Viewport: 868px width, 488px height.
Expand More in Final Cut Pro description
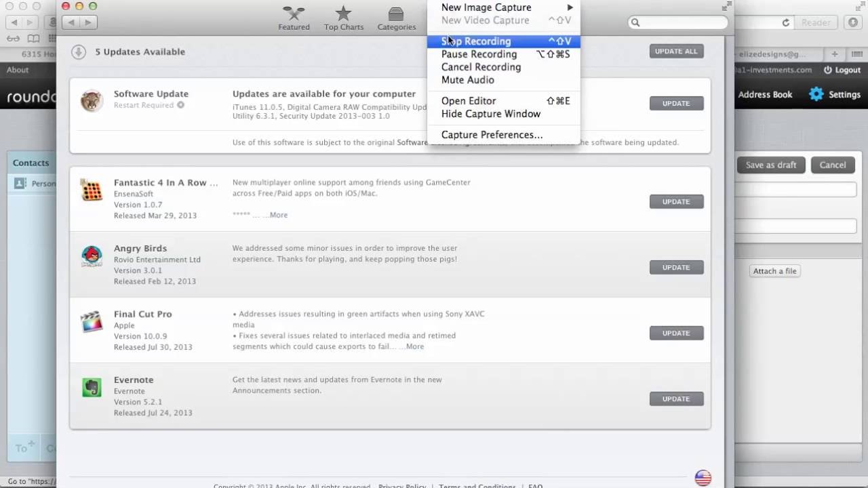pos(414,346)
